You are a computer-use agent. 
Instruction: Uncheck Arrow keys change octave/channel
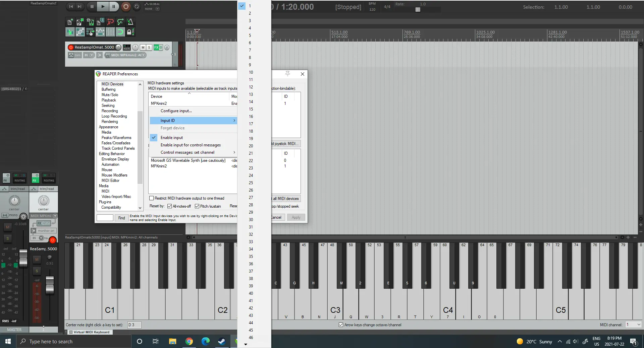pyautogui.click(x=341, y=325)
